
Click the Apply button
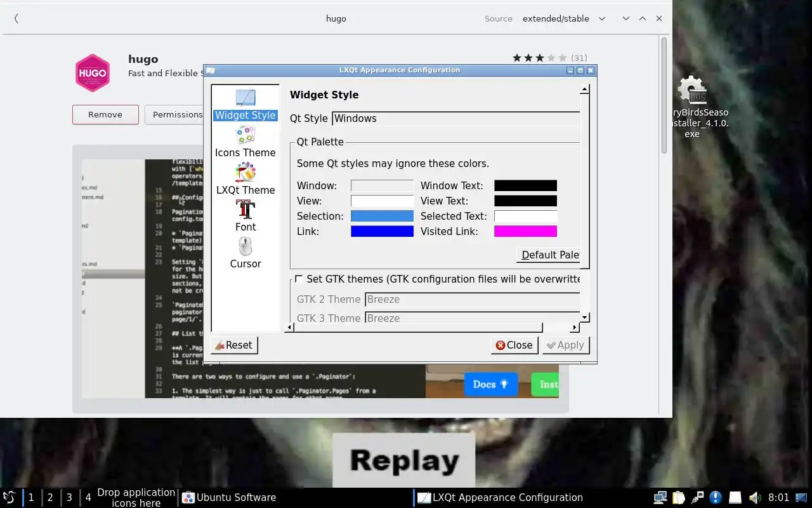[x=566, y=345]
